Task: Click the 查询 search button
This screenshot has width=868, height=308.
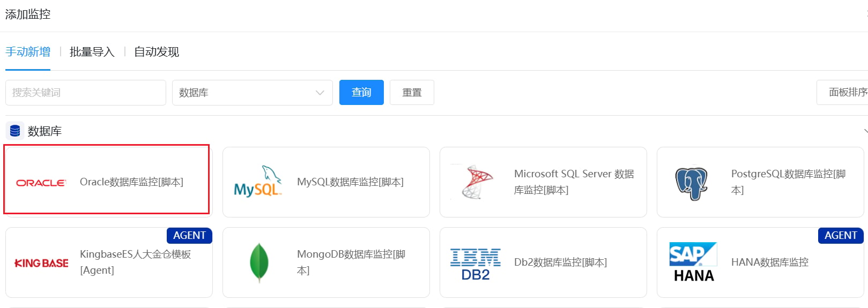Action: point(361,93)
